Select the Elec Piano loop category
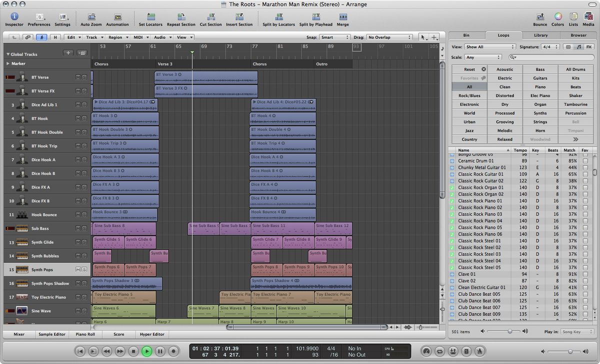 click(540, 95)
